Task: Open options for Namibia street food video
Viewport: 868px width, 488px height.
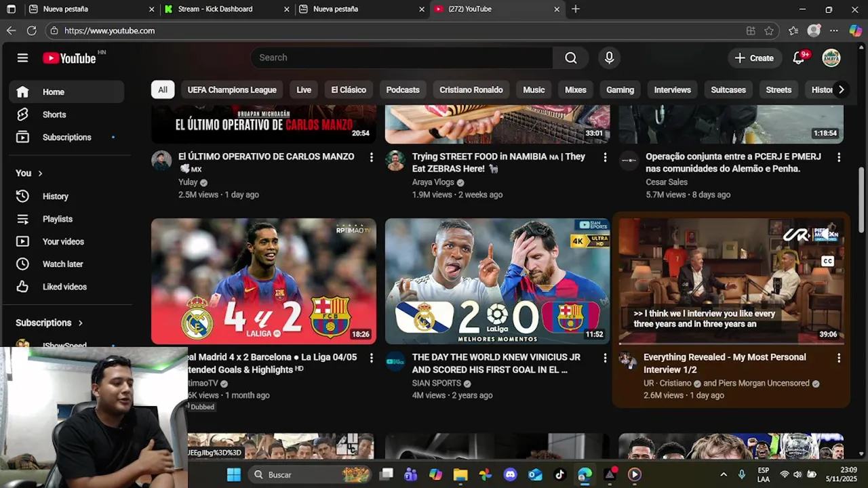Action: (x=605, y=157)
